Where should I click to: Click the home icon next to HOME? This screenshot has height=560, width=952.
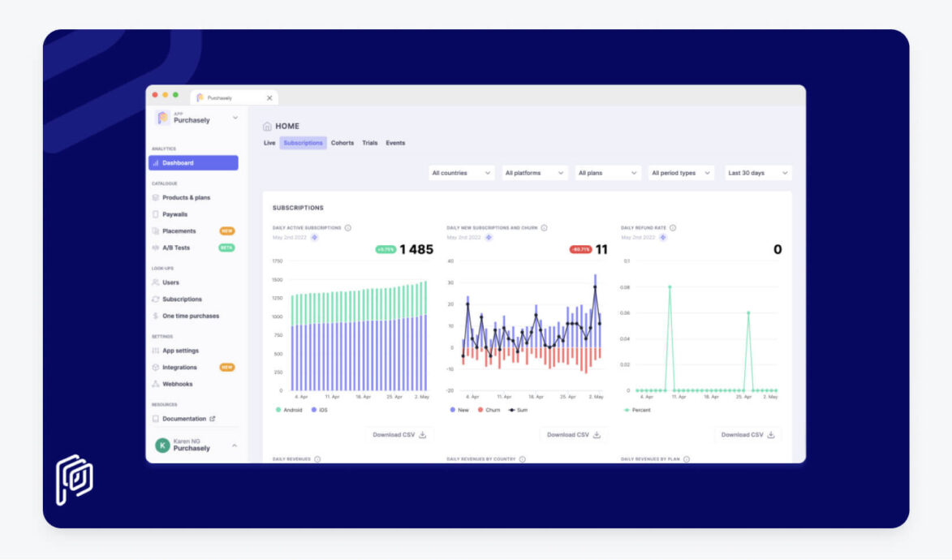tap(267, 126)
